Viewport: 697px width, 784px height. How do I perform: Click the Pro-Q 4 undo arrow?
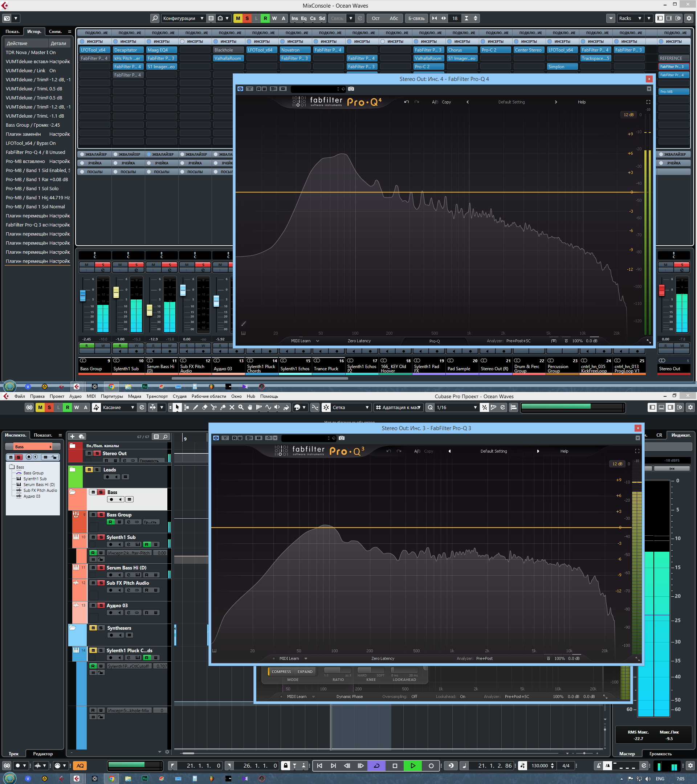(x=406, y=102)
